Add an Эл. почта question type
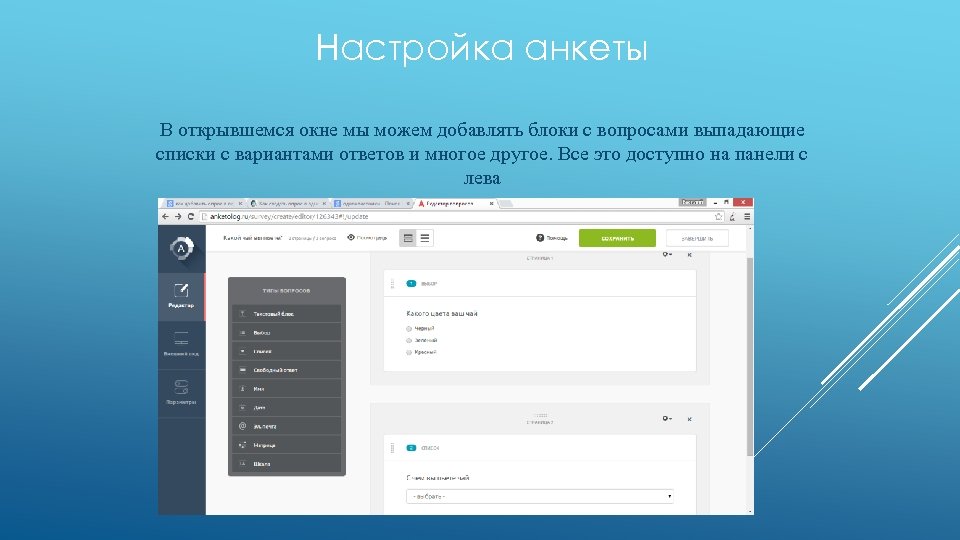This screenshot has width=960, height=540. click(286, 426)
